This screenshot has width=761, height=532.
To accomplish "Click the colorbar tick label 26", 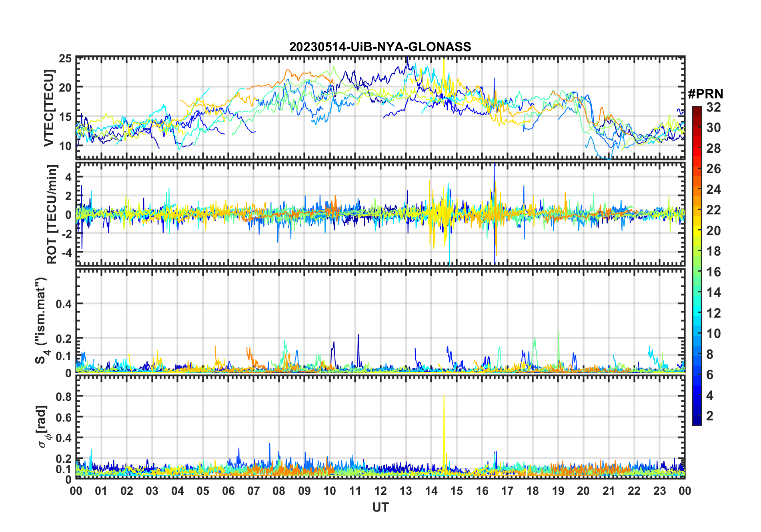I will 713,169.
